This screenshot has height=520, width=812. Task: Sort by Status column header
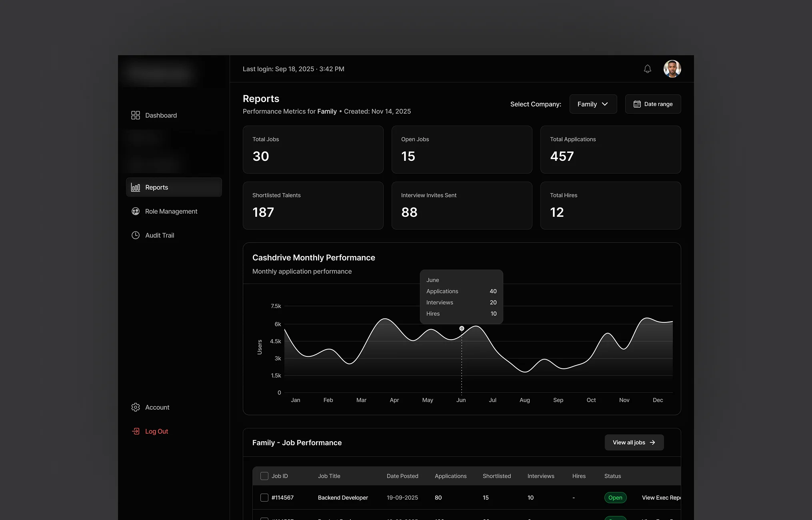point(612,476)
